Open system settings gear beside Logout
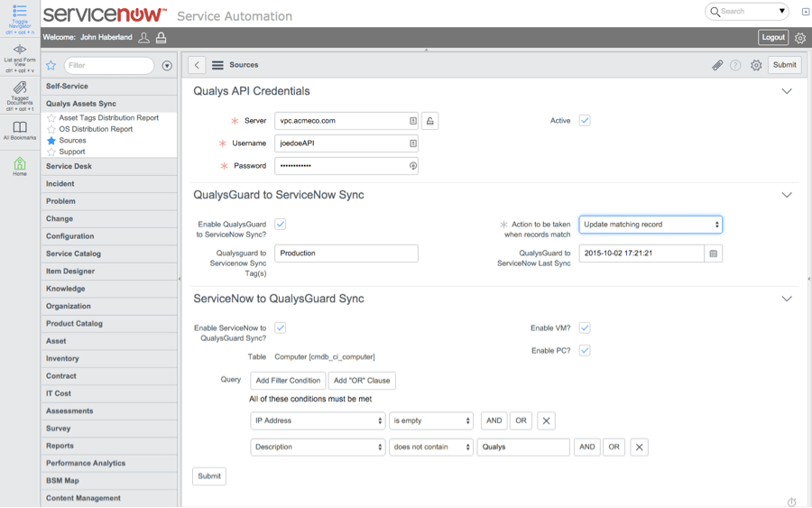812x508 pixels. [800, 38]
